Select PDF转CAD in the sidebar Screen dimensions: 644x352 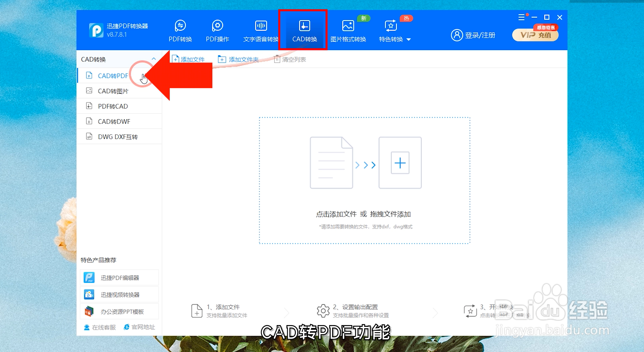coord(119,106)
